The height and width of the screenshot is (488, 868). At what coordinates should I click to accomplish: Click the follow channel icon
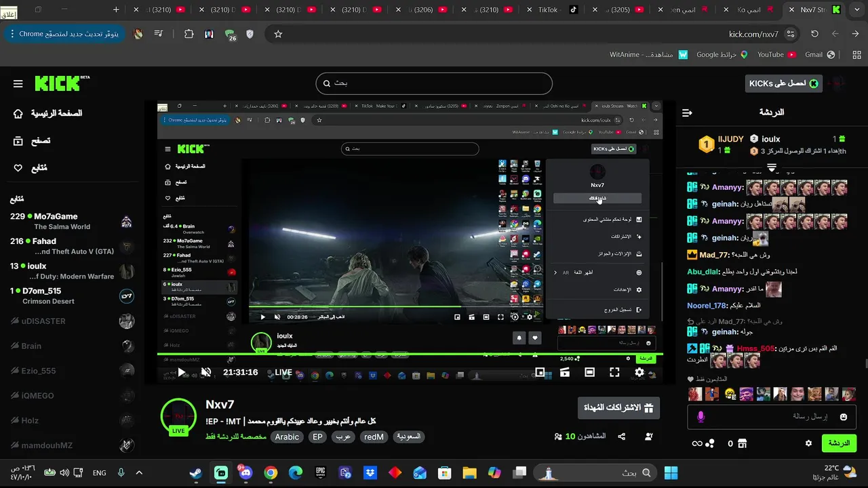tap(649, 436)
